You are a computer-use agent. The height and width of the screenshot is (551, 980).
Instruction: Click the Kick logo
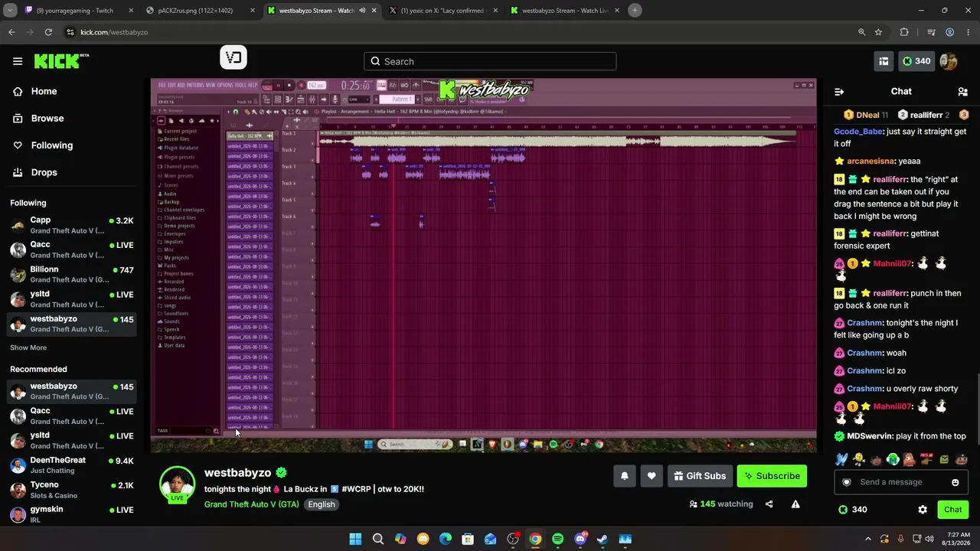point(61,61)
